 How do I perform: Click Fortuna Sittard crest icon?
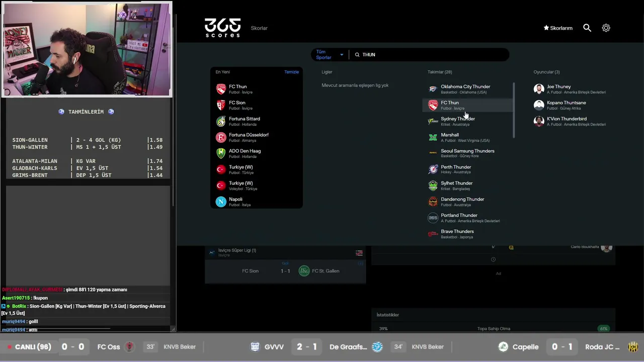pos(221,121)
